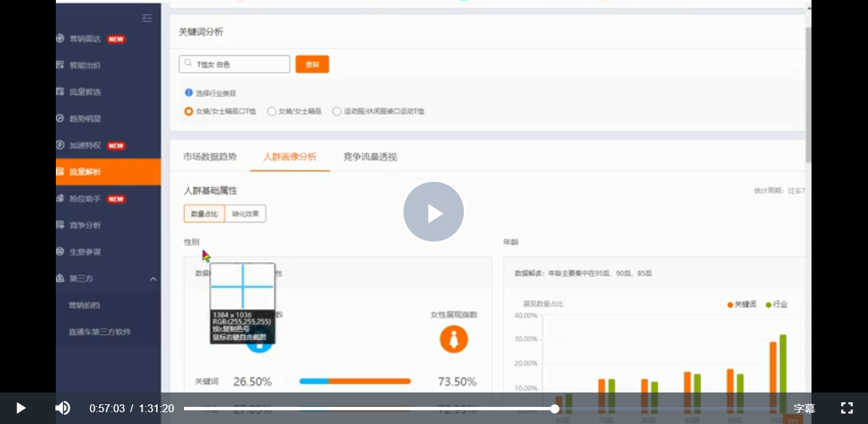Click the 年龄 section label
868x424 pixels.
(511, 242)
